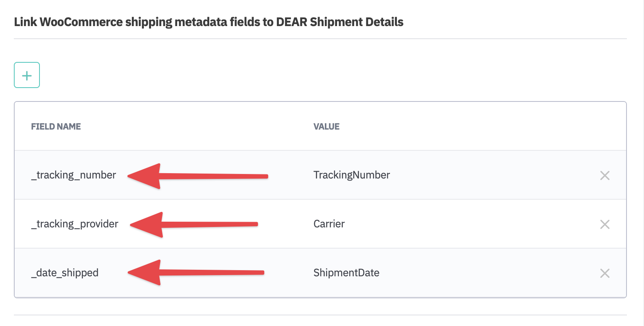Click the VALUE column header
The width and height of the screenshot is (644, 326).
click(326, 126)
